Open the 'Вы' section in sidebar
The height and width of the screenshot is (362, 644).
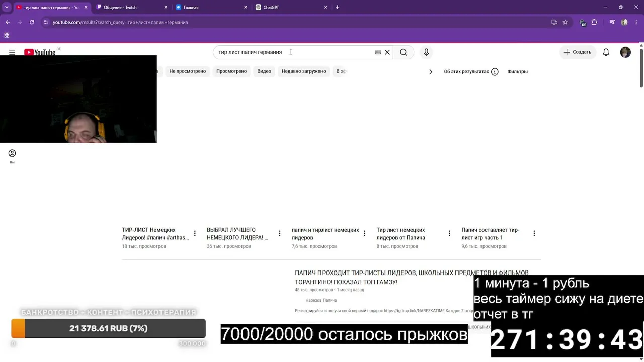tap(12, 156)
